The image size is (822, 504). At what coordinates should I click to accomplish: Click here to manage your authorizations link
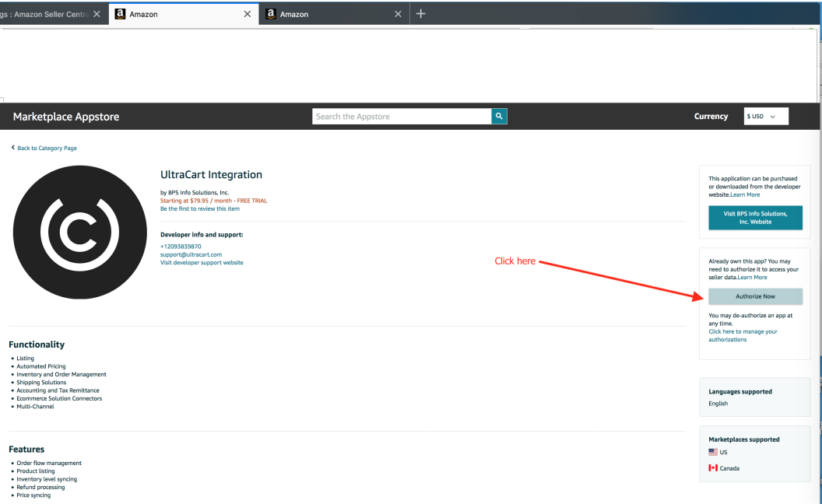pos(743,335)
